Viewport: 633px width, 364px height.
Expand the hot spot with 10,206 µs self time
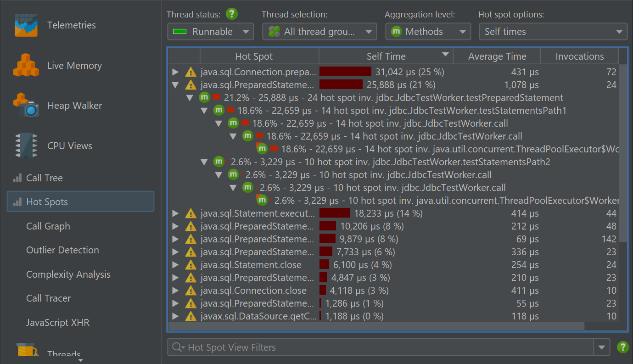point(175,226)
